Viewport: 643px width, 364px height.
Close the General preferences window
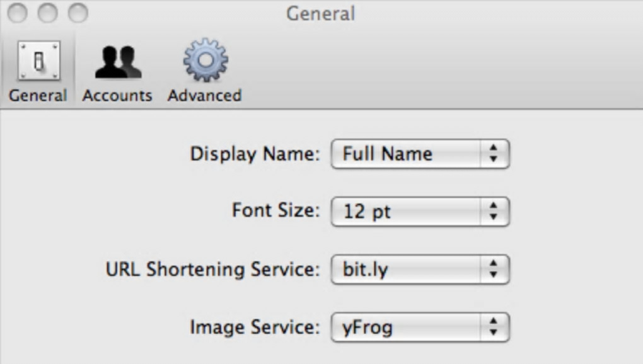[18, 13]
